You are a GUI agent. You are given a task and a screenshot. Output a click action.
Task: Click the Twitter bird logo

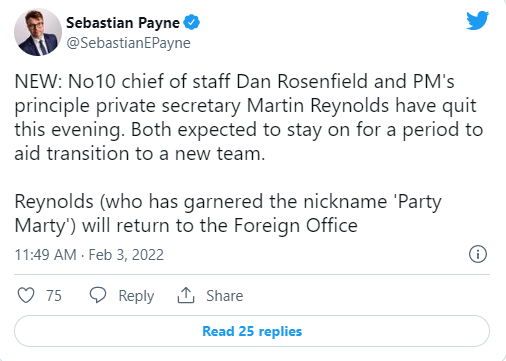477,20
